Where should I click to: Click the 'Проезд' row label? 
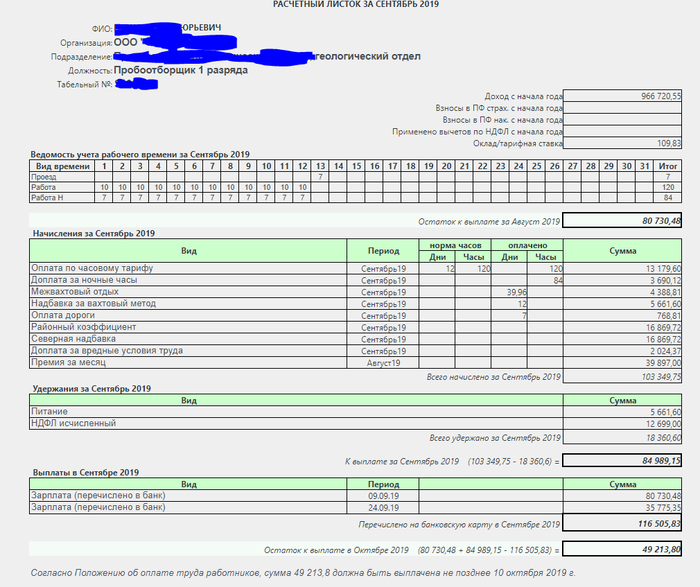pos(44,177)
